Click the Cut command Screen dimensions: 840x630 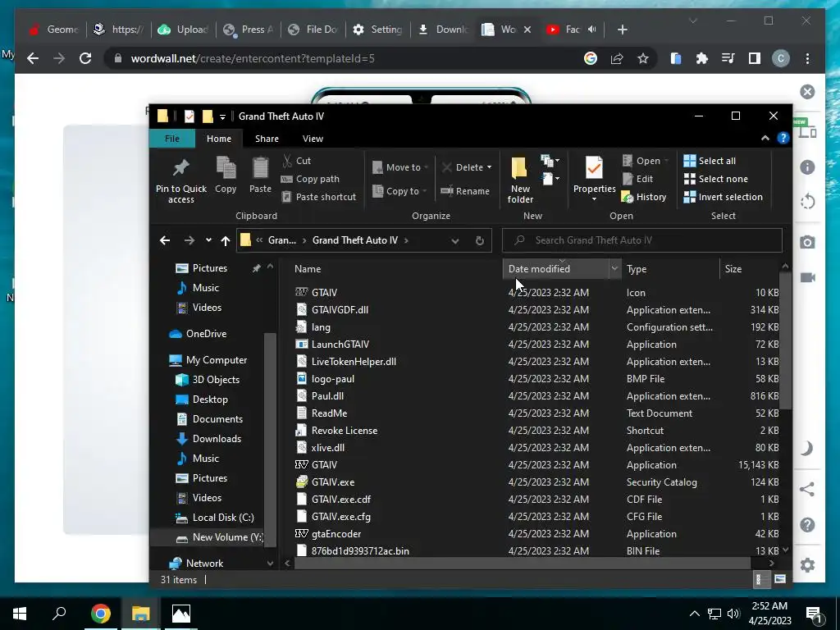297,161
